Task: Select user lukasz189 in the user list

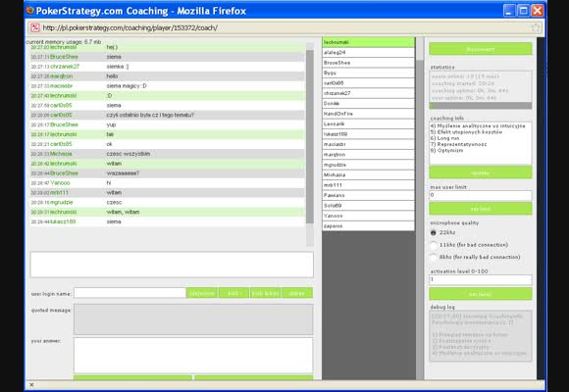Action: pos(368,134)
